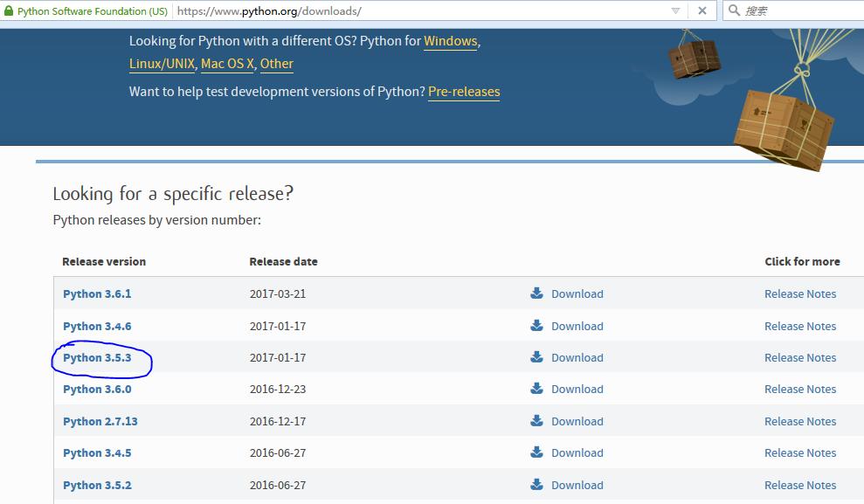The image size is (864, 504).
Task: Open the Python 3.4.6 release link
Action: click(x=97, y=326)
